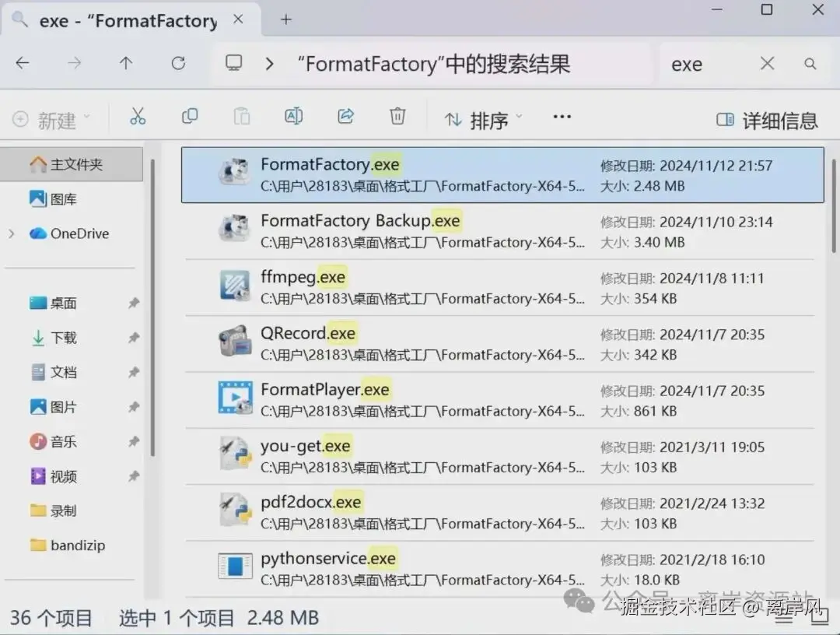Open the 排序 (Sort) dropdown
Screen dimensions: 840x635
[483, 120]
